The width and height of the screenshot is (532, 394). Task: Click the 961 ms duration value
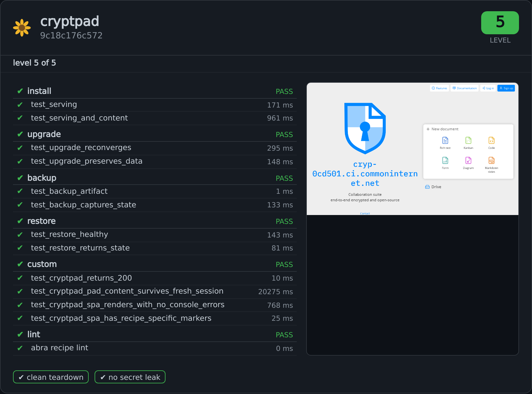(280, 118)
